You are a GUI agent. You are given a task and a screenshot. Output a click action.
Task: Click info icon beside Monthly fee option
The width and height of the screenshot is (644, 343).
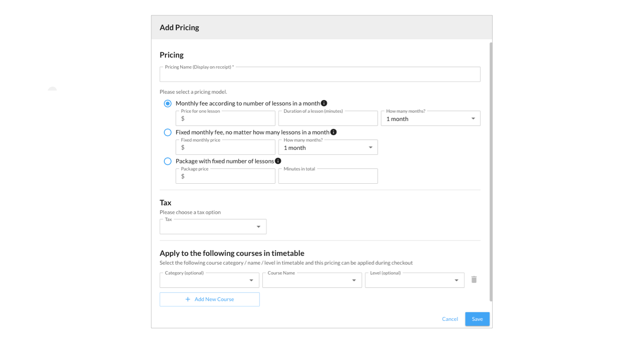click(x=324, y=103)
